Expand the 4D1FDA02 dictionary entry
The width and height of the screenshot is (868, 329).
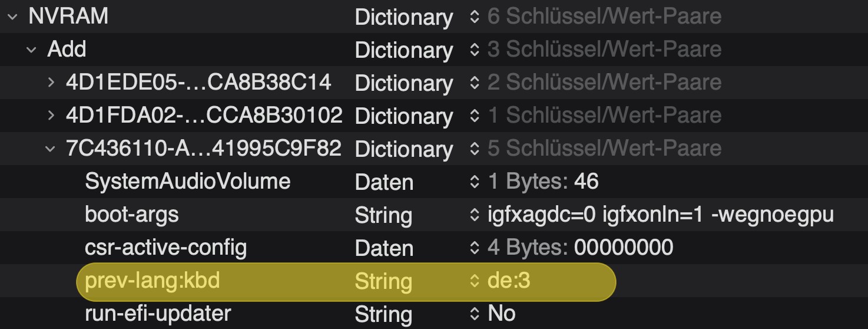[x=51, y=116]
